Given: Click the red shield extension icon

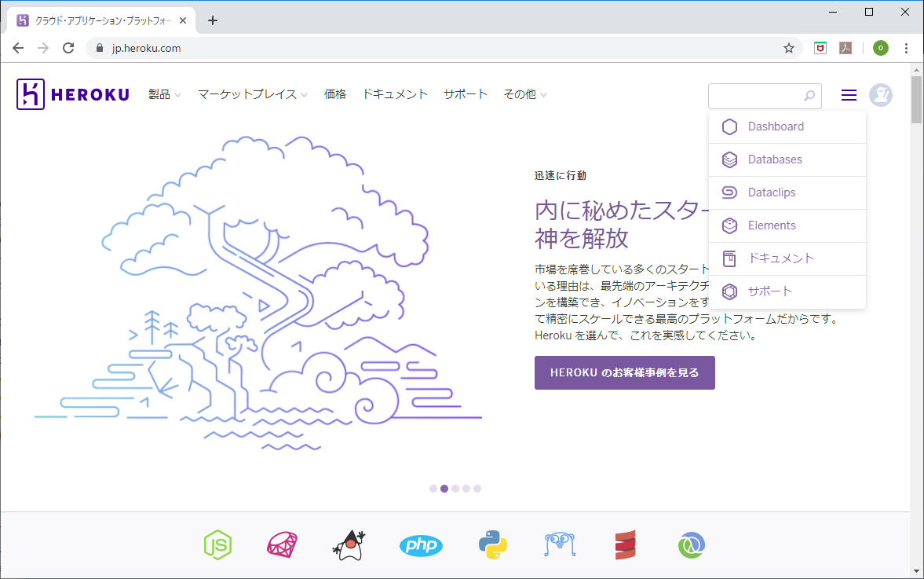Looking at the screenshot, I should point(820,49).
